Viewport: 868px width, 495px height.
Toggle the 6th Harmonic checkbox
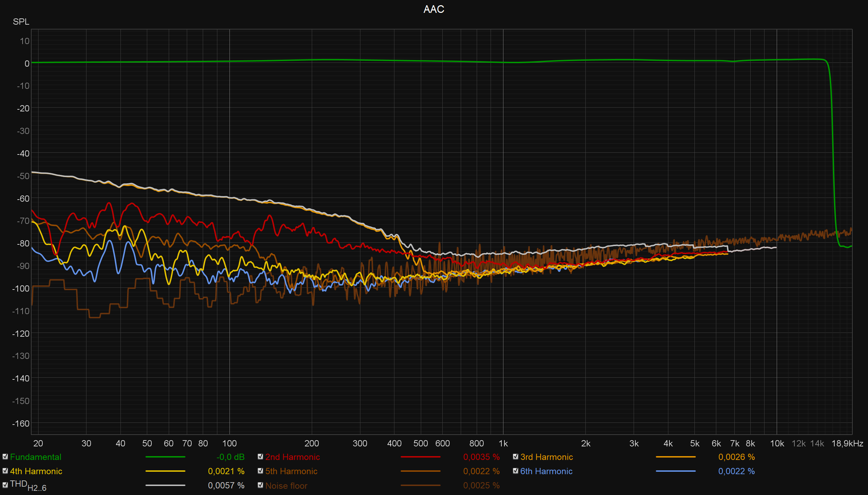point(516,471)
